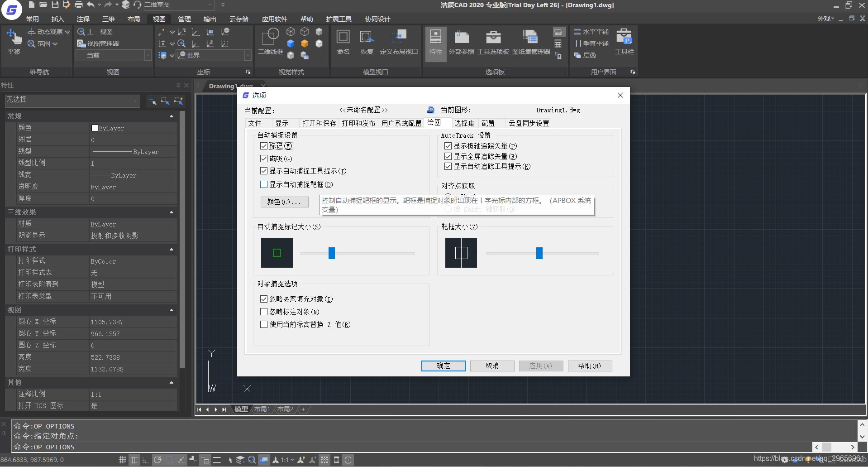Click the 平移 pan tool icon
868x467 pixels.
[x=14, y=37]
